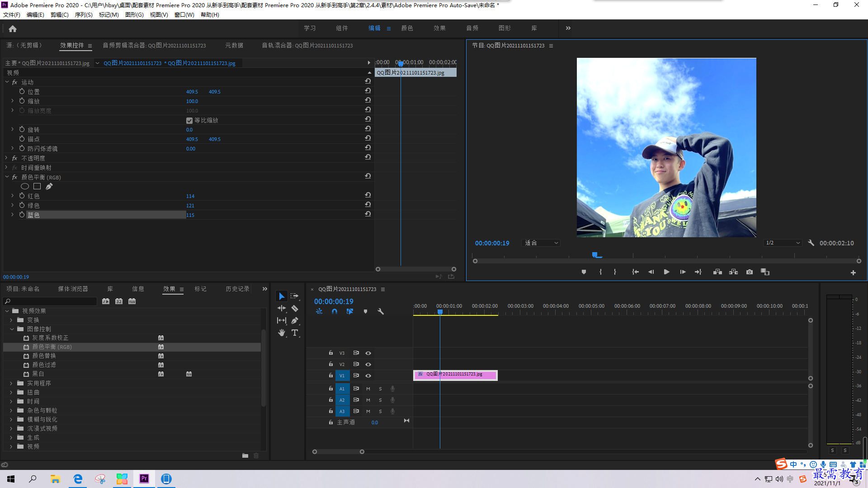Open Windows search on taskbar
The height and width of the screenshot is (488, 868).
[x=33, y=479]
